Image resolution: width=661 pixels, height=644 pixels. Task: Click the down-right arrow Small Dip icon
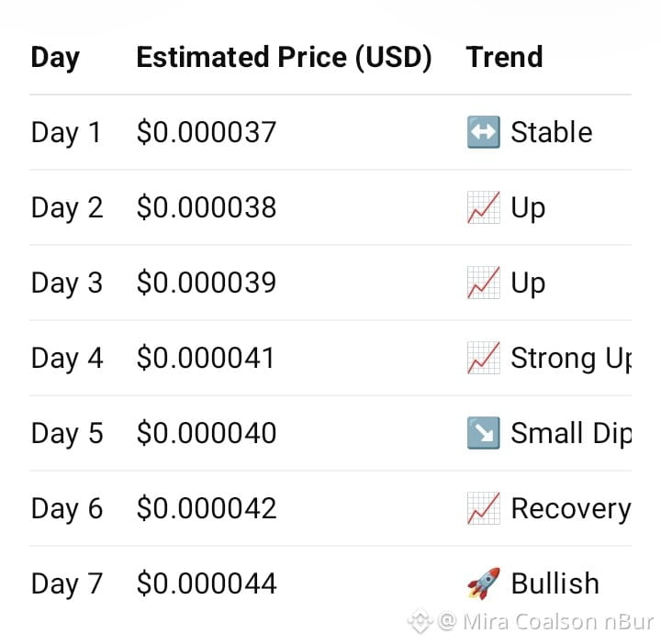click(x=484, y=433)
